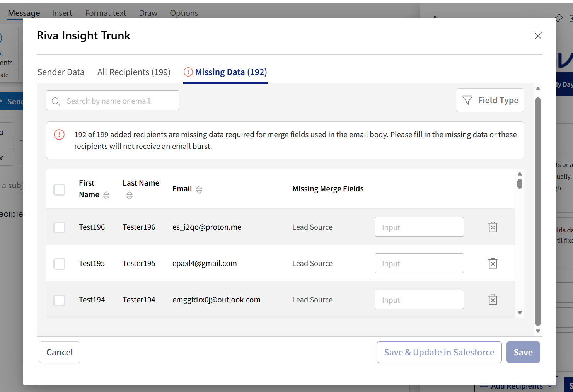Select the Test195 row checkbox
This screenshot has height=392, width=573.
[59, 264]
